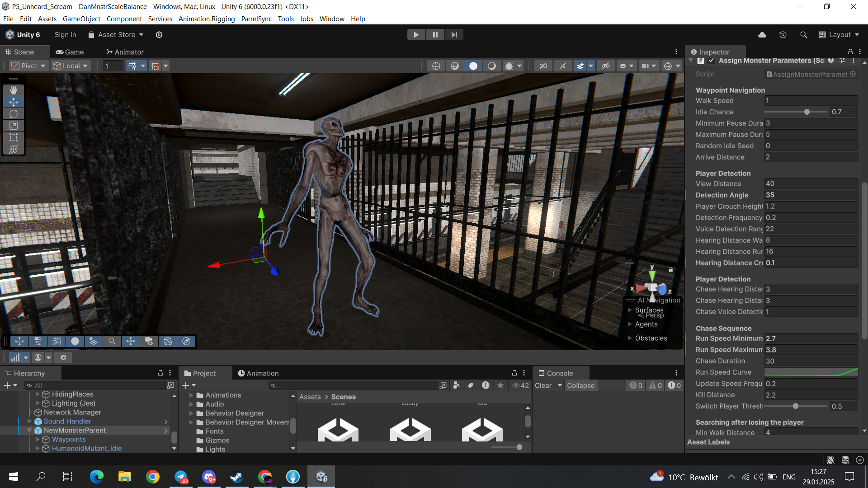Open the GameObject menu
This screenshot has height=488, width=868.
tap(81, 19)
